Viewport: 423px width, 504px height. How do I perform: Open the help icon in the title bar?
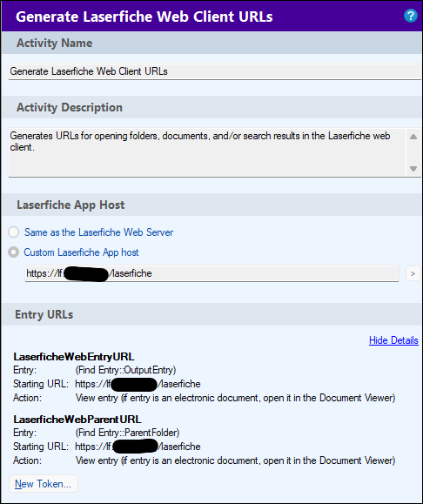(410, 16)
